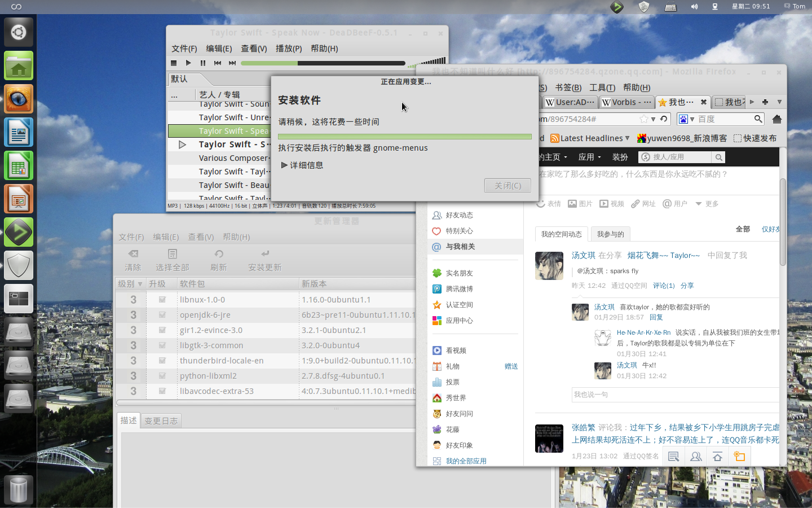Screen dimensions: 812x508
Task: Open the 文件(F) menu in DeaDBeeF
Action: [x=184, y=49]
